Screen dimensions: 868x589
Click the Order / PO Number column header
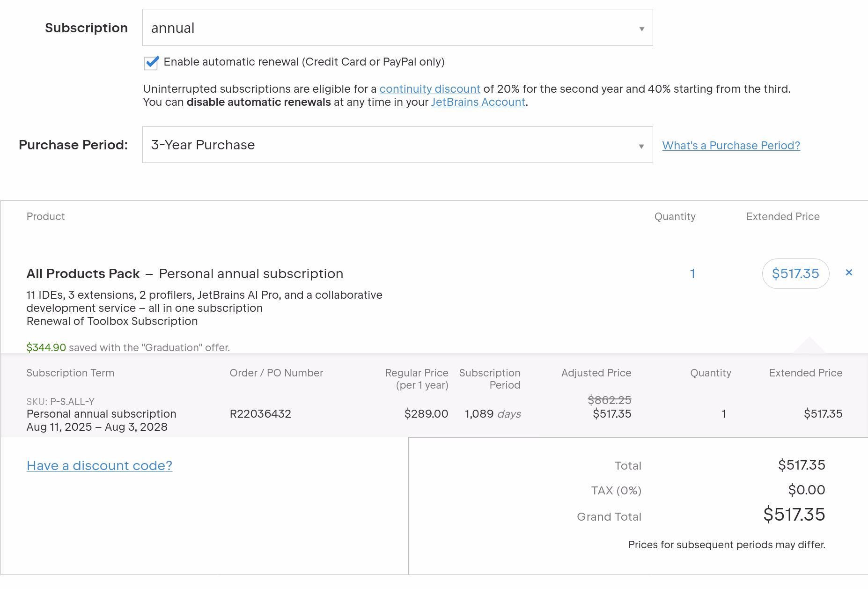coord(276,373)
